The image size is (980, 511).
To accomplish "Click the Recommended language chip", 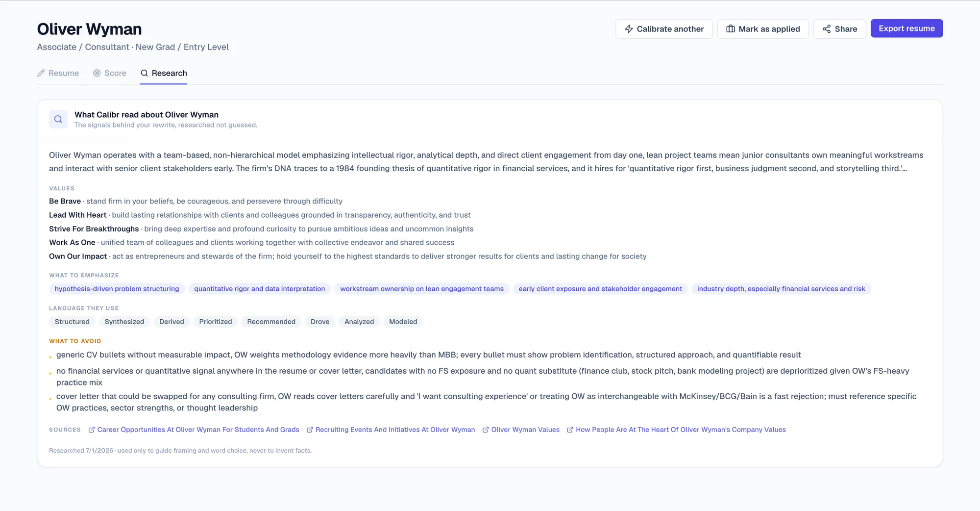I will click(x=271, y=322).
